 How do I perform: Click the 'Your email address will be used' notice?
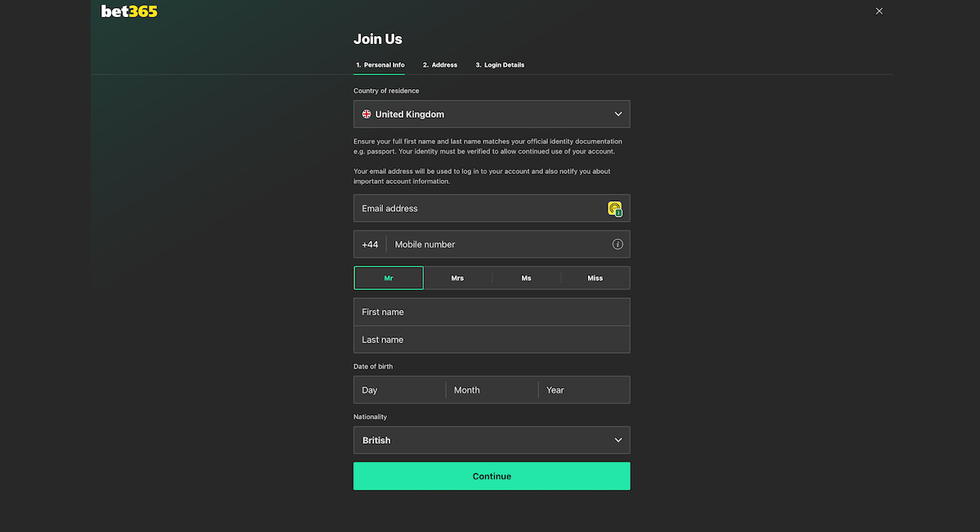[482, 177]
